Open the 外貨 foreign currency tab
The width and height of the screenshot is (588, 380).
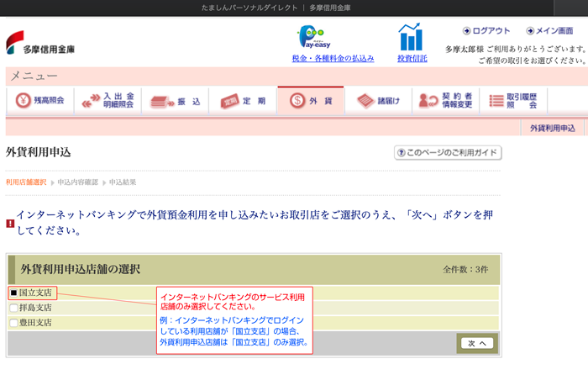pyautogui.click(x=310, y=101)
